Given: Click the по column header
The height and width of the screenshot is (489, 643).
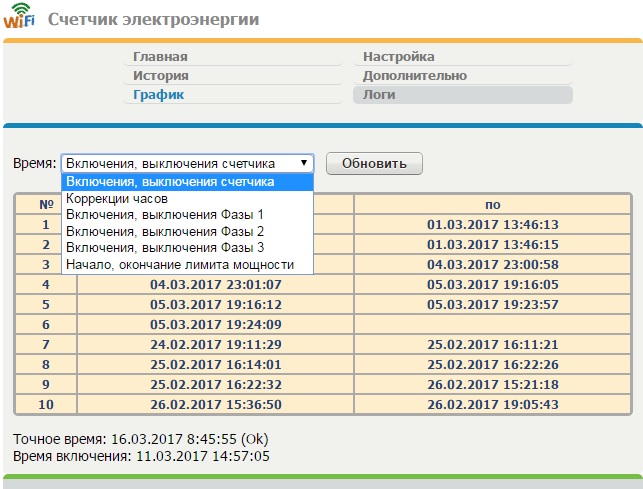Looking at the screenshot, I should point(492,205).
